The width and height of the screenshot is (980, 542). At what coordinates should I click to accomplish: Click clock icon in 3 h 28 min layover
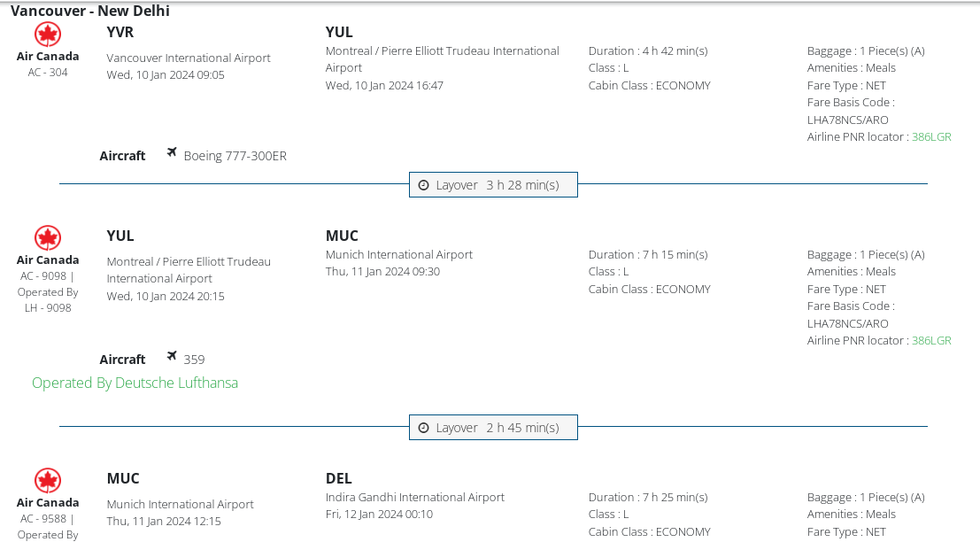pyautogui.click(x=423, y=185)
